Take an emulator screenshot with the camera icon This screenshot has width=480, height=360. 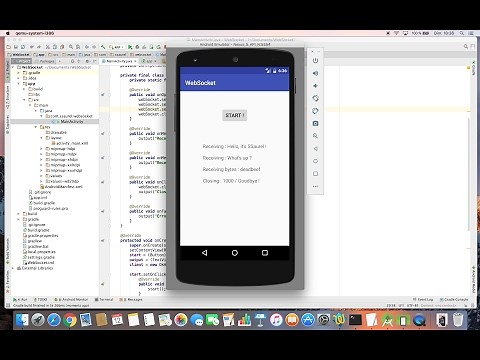(315, 123)
